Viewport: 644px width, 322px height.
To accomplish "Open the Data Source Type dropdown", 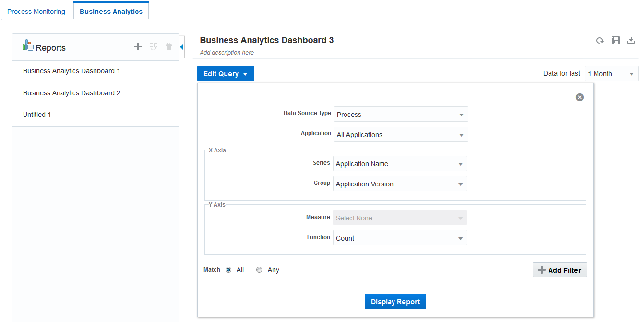I will (x=401, y=115).
